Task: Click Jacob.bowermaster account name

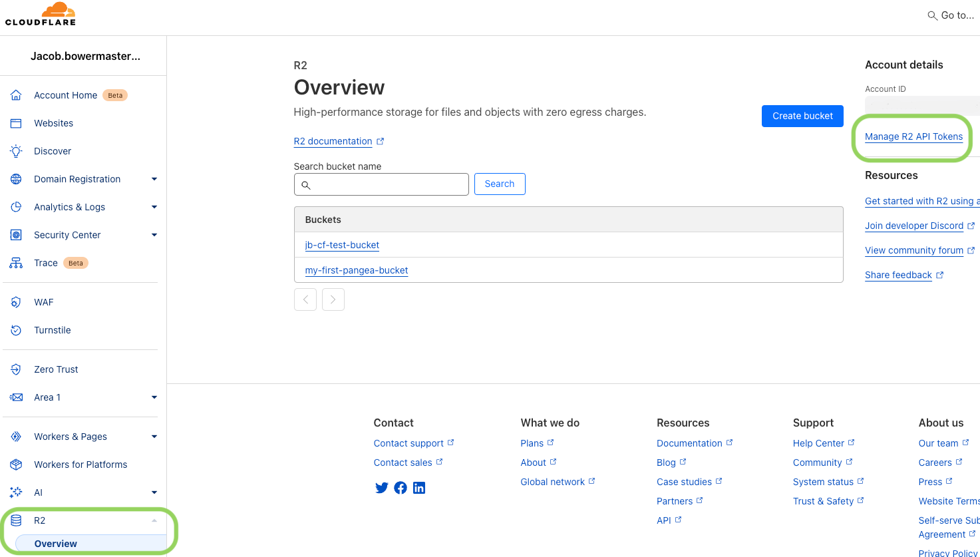Action: 85,56
